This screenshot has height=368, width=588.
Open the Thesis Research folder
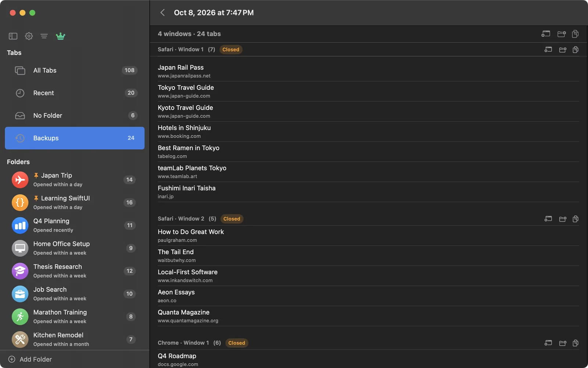point(75,271)
